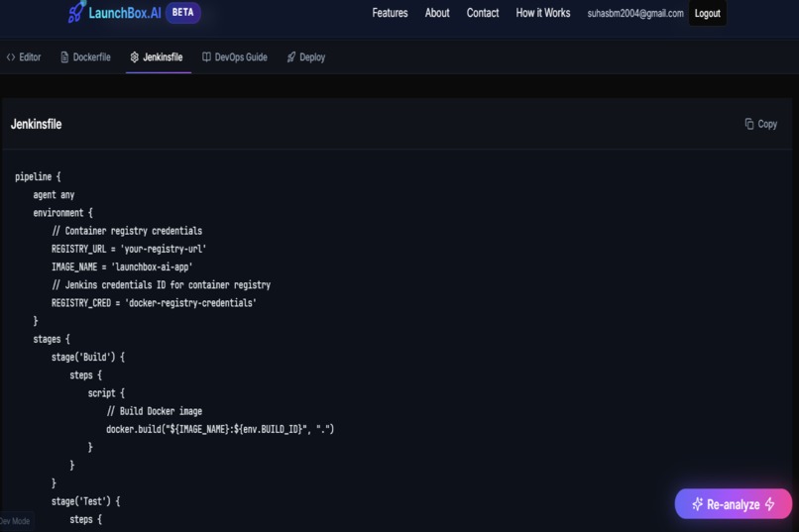Click the stage('Test') code line

coord(85,501)
